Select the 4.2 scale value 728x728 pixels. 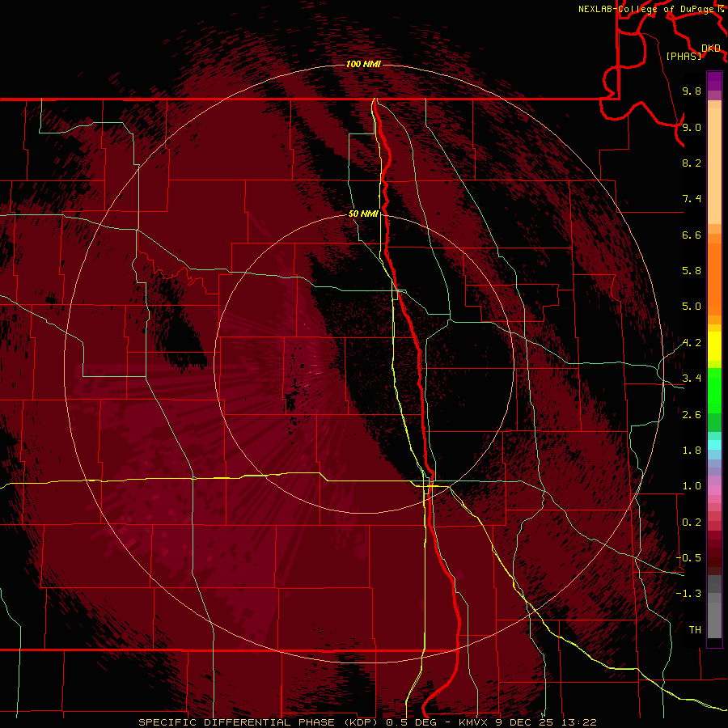coord(692,343)
